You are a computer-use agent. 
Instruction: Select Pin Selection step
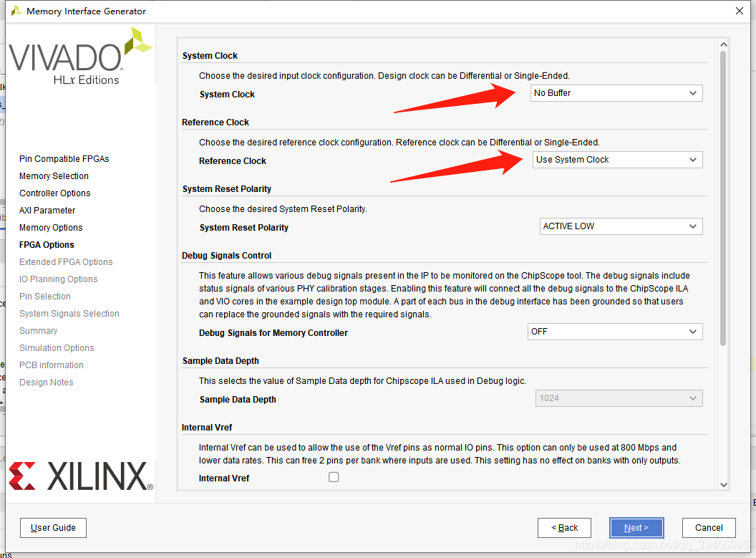pos(45,296)
